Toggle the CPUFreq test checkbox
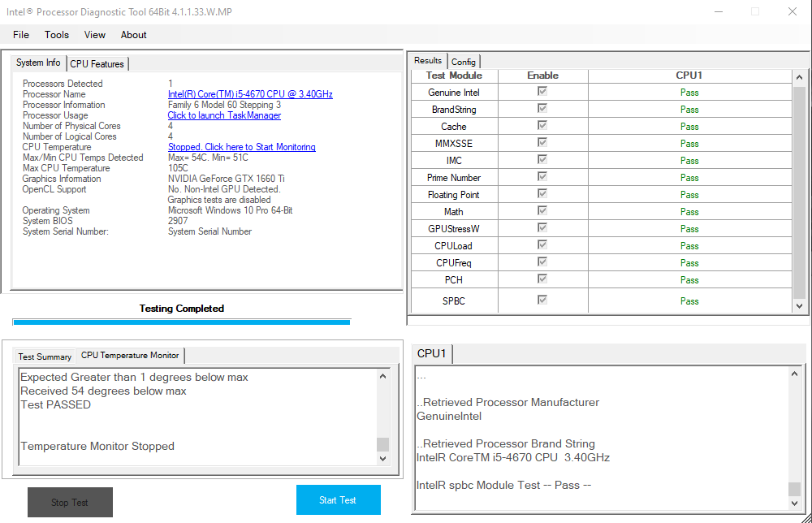The image size is (812, 523). [542, 262]
